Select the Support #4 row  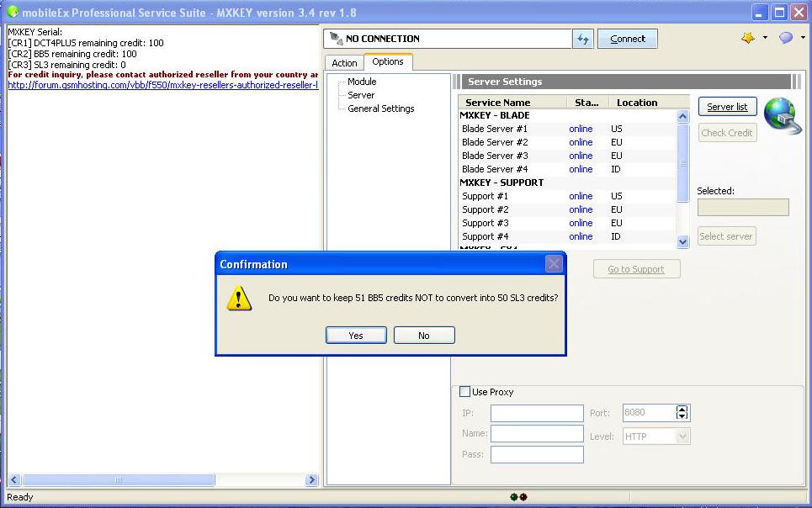click(567, 236)
